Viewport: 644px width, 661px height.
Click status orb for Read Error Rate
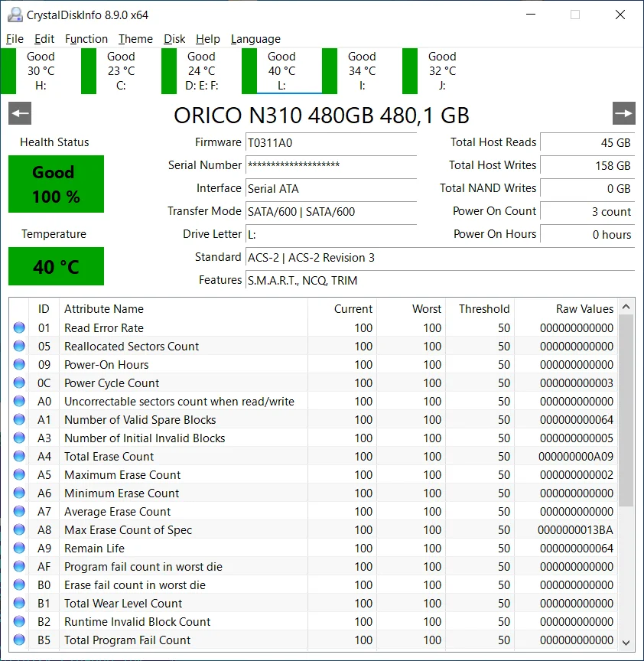pos(19,327)
